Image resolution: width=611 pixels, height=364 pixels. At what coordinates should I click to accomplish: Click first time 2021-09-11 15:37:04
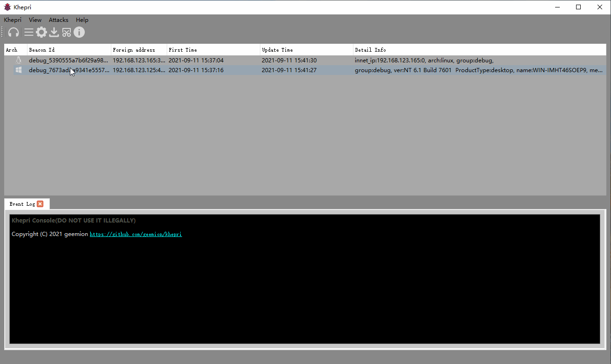click(x=196, y=61)
